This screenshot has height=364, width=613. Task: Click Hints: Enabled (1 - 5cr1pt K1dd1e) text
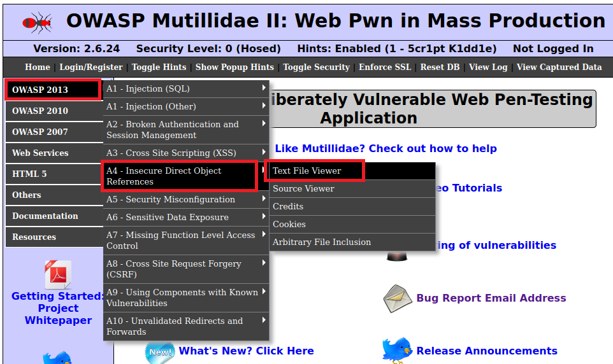point(397,49)
